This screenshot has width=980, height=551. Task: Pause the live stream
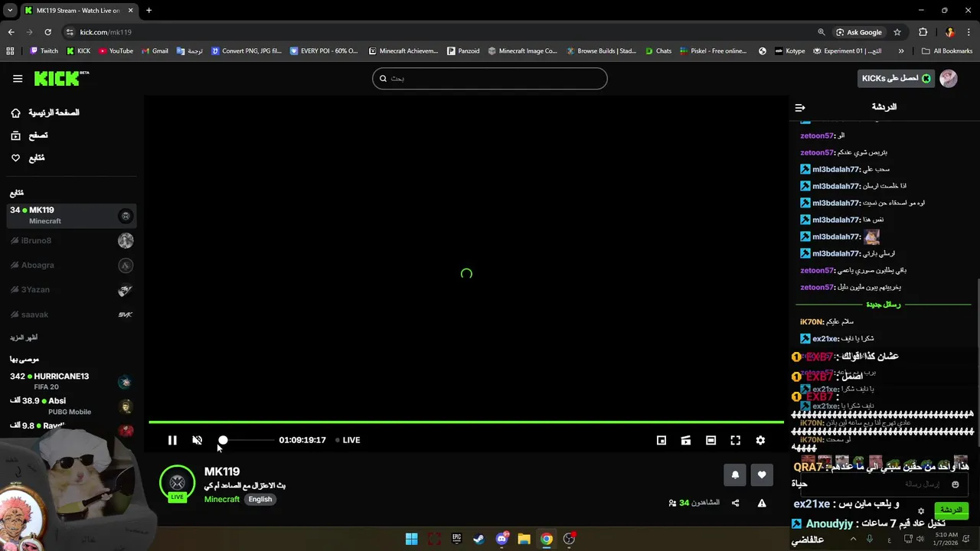[172, 440]
